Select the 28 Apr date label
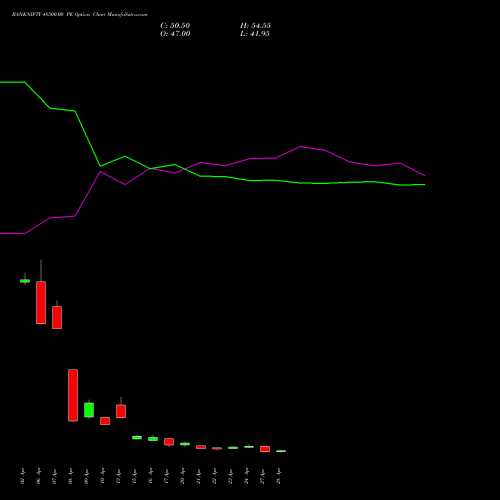500x500 pixels. point(279,476)
